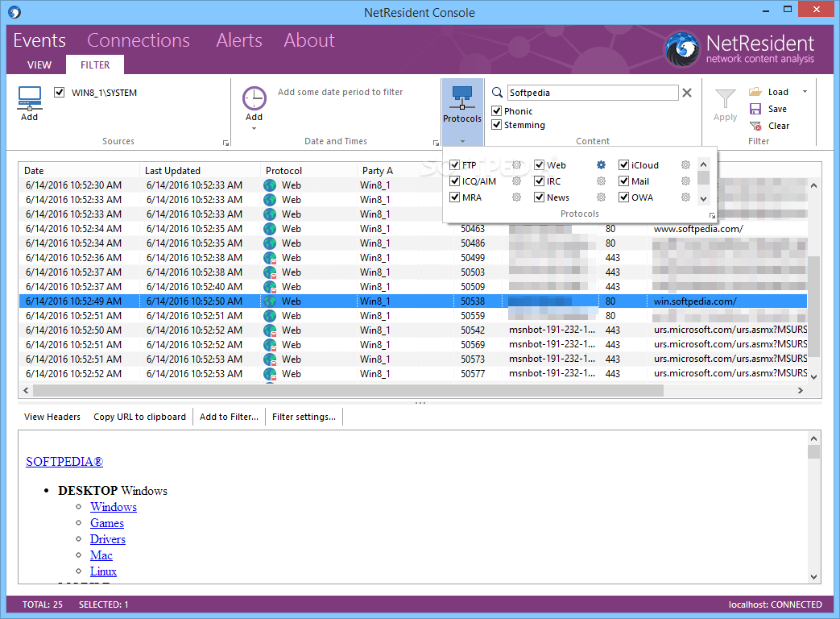Open ICQ/AIM protocol settings gear
This screenshot has height=619, width=840.
click(516, 181)
